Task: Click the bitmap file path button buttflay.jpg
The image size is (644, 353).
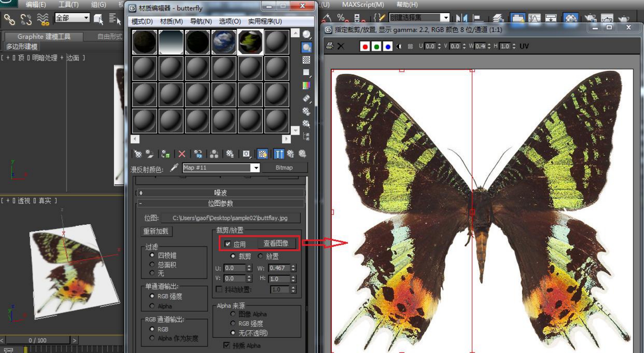Action: click(230, 218)
